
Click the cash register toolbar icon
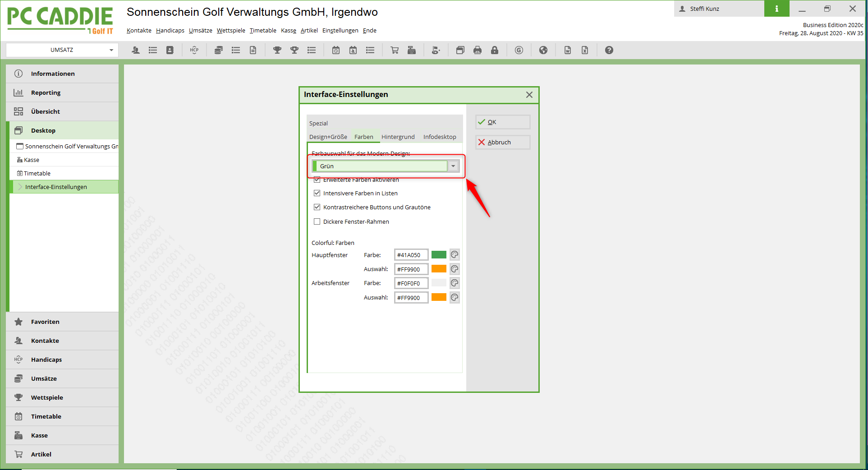pyautogui.click(x=412, y=50)
